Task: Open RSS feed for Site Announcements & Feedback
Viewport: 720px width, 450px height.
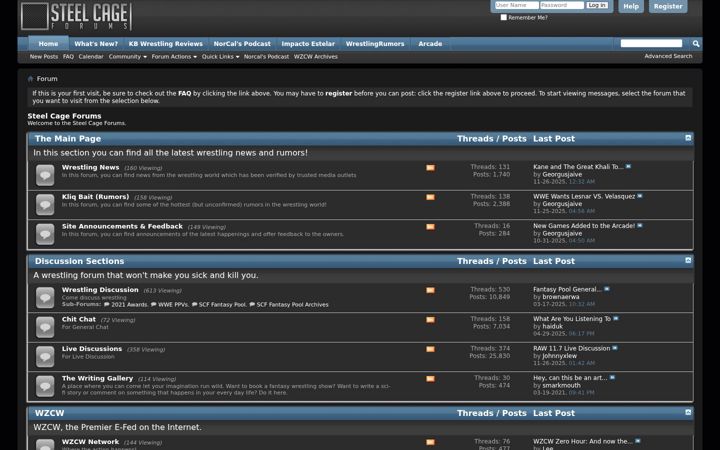Action: [430, 227]
